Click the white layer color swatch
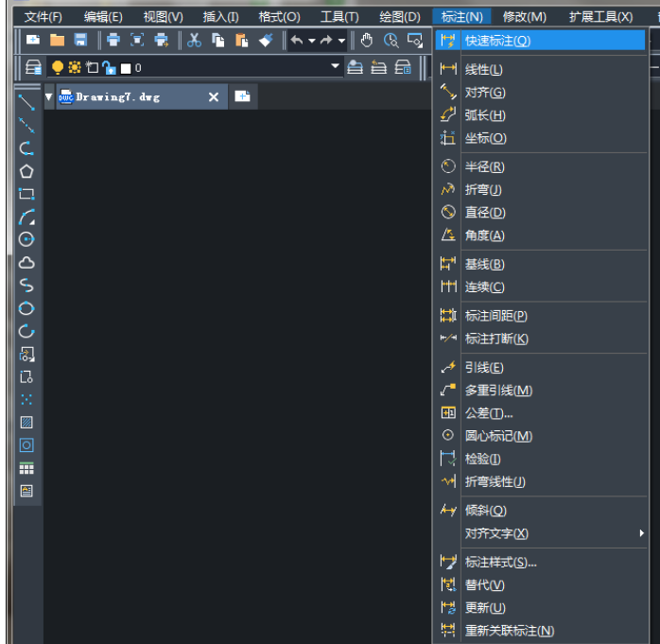This screenshot has height=644, width=660. point(126,68)
